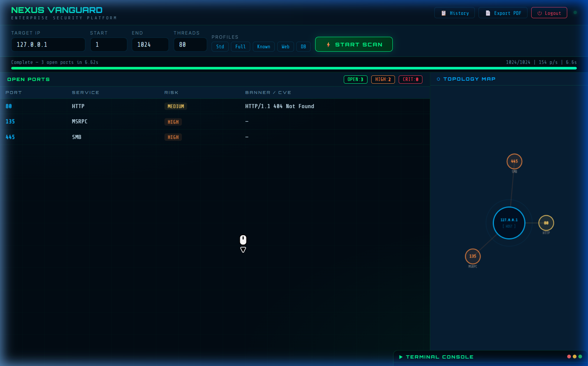The height and width of the screenshot is (366, 588).
Task: Click the History clipboard icon
Action: [x=443, y=13]
